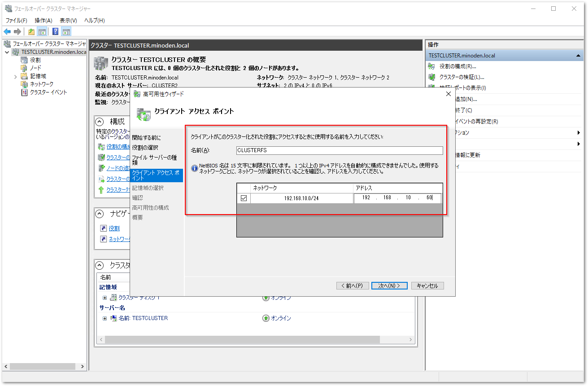Click the 役割 icon in the tree
This screenshot has width=588, height=386.
pos(24,60)
